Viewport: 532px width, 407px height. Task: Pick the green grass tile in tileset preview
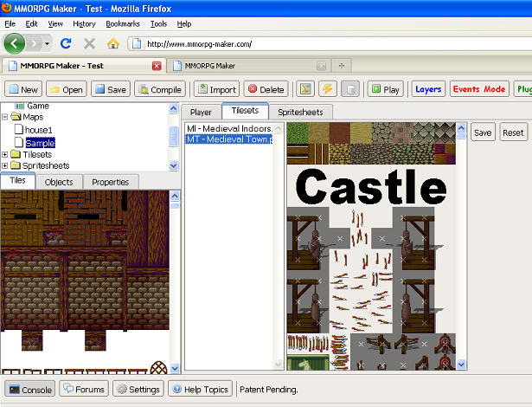point(298,133)
